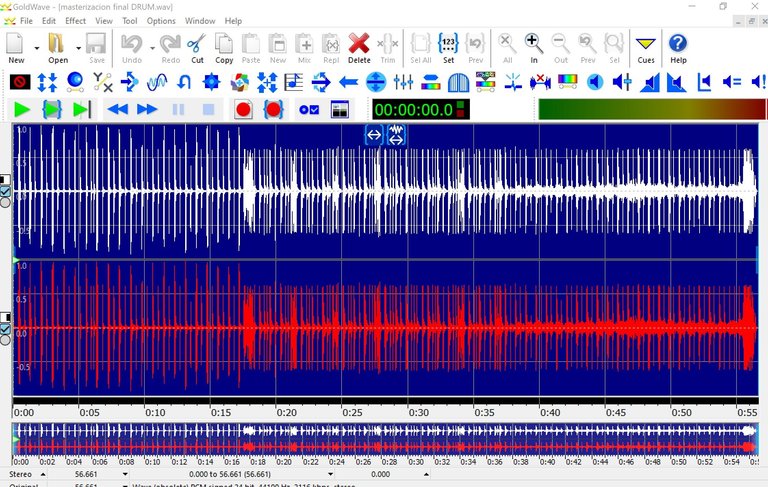
Task: Click the level meter gradient bar
Action: [651, 109]
